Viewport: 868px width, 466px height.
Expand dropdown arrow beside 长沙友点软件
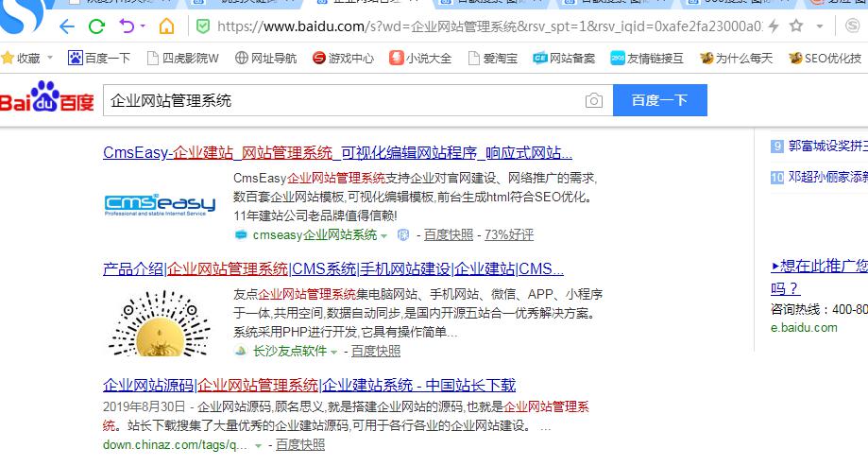334,352
